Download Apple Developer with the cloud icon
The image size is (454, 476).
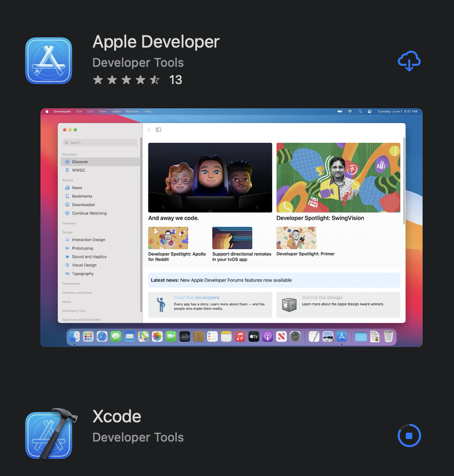pos(409,61)
